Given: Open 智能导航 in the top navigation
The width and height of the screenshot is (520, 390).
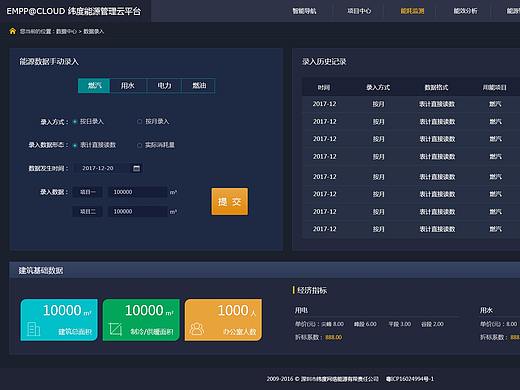Looking at the screenshot, I should pos(304,11).
